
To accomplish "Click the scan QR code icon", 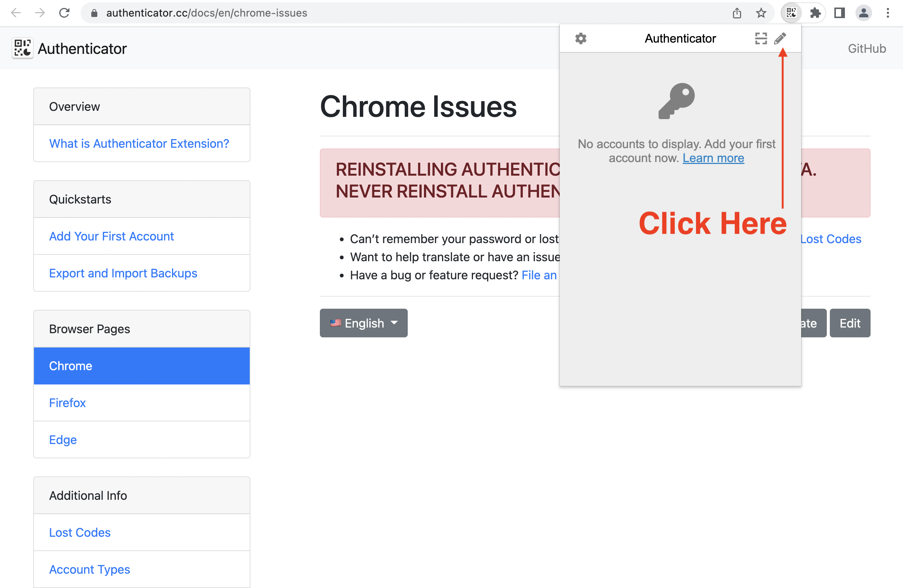I will coord(761,38).
